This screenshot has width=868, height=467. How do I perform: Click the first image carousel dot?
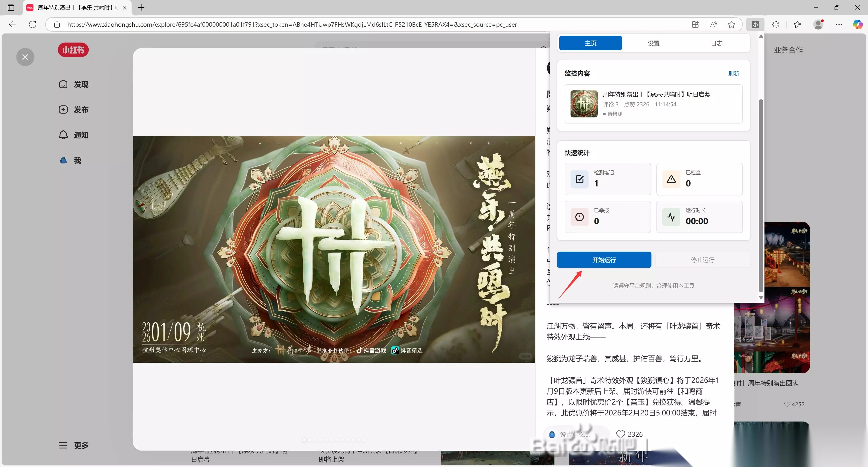304,440
